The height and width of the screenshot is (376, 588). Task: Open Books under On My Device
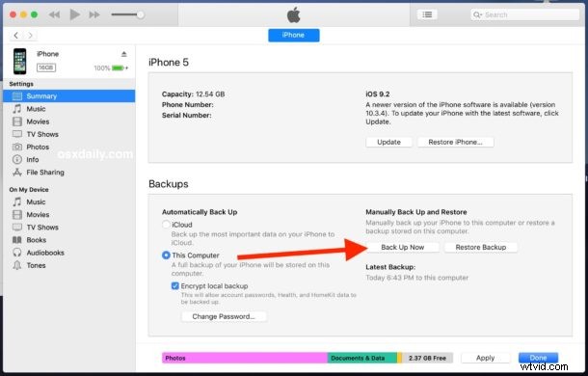69,240
